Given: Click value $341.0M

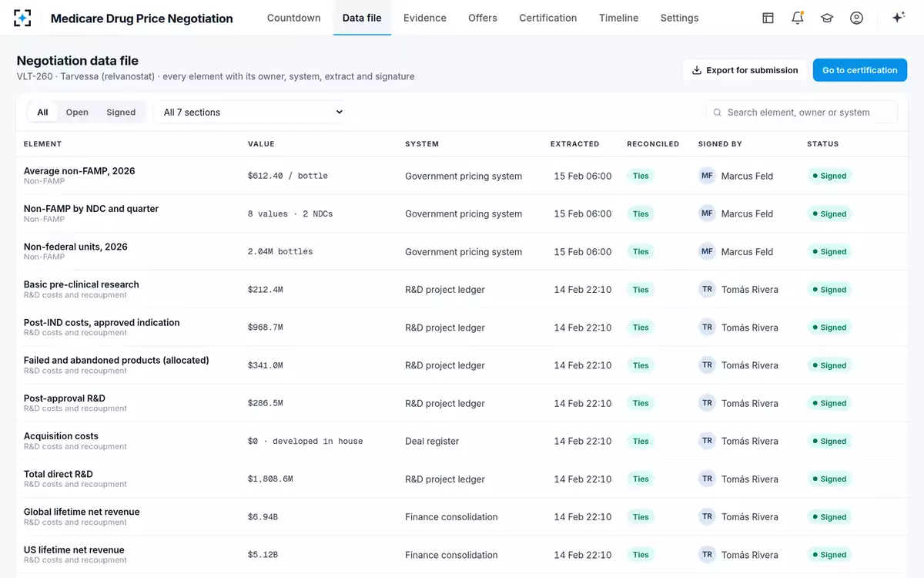Looking at the screenshot, I should 266,365.
